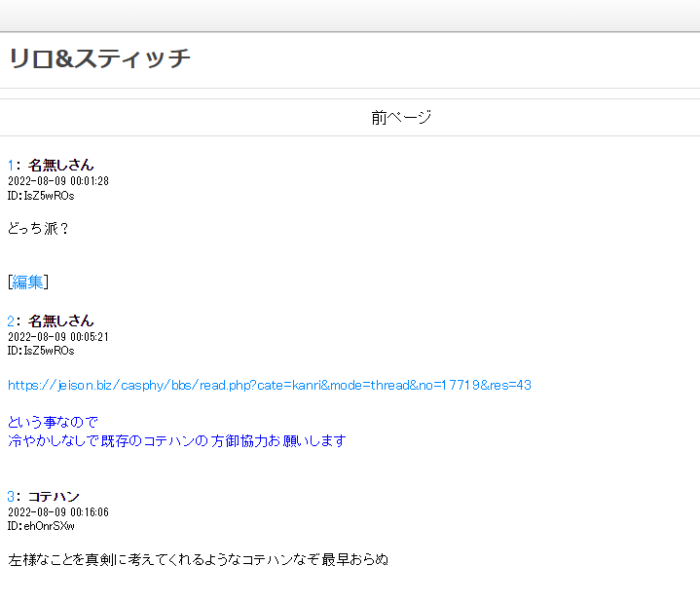Click the ID:ehOnrSXw text on post 3

(41, 526)
